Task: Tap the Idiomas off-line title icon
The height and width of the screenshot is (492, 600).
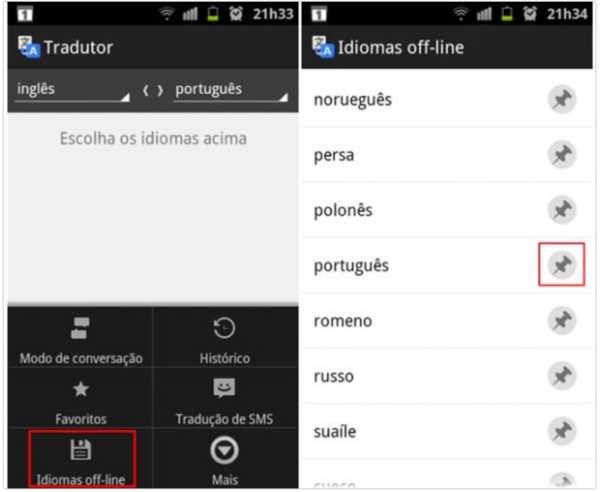Action: click(x=323, y=47)
